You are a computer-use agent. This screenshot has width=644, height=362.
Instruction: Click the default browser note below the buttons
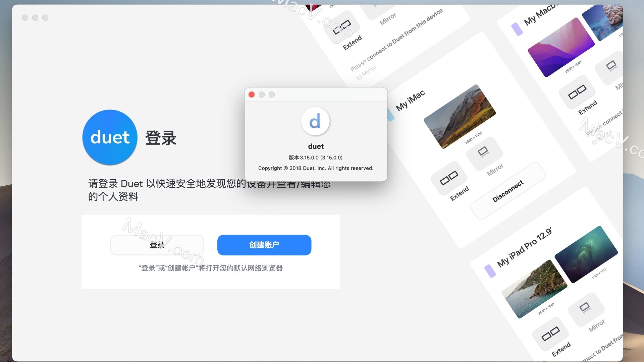tap(211, 268)
